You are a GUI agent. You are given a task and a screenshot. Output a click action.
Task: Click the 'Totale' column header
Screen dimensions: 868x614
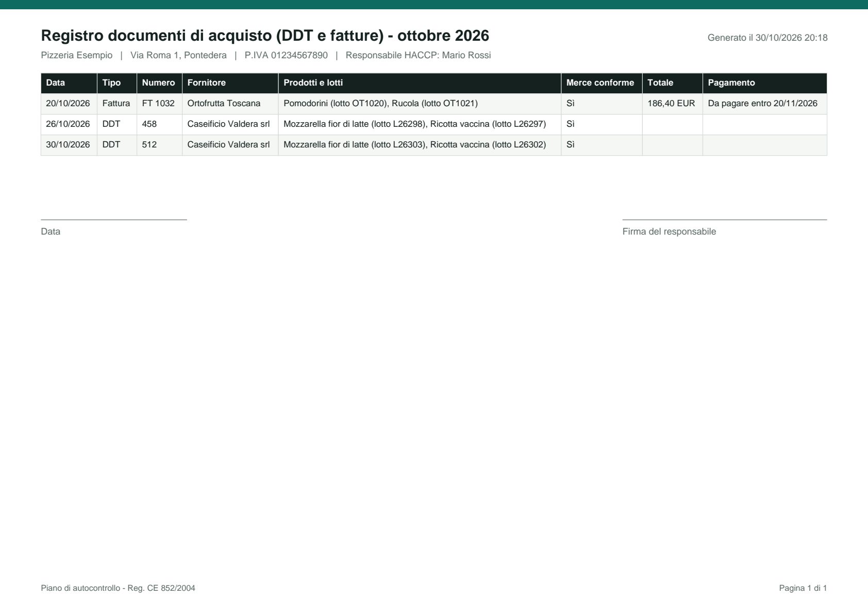(672, 83)
